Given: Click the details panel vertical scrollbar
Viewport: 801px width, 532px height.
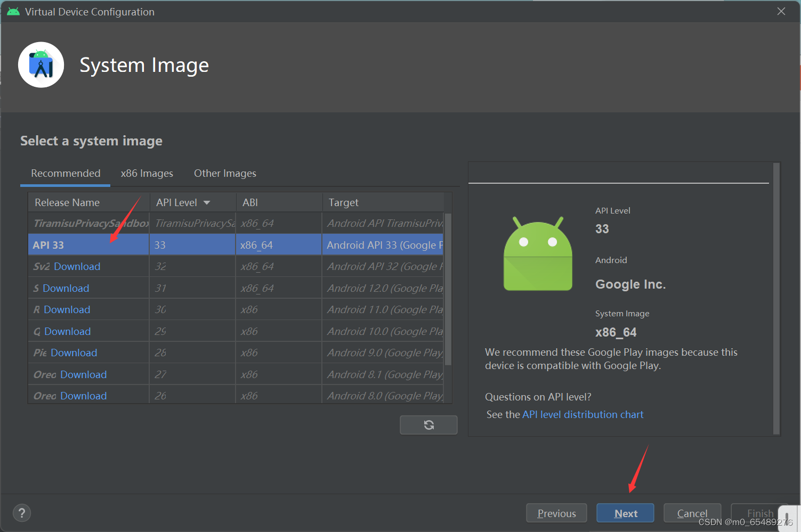Looking at the screenshot, I should click(776, 299).
